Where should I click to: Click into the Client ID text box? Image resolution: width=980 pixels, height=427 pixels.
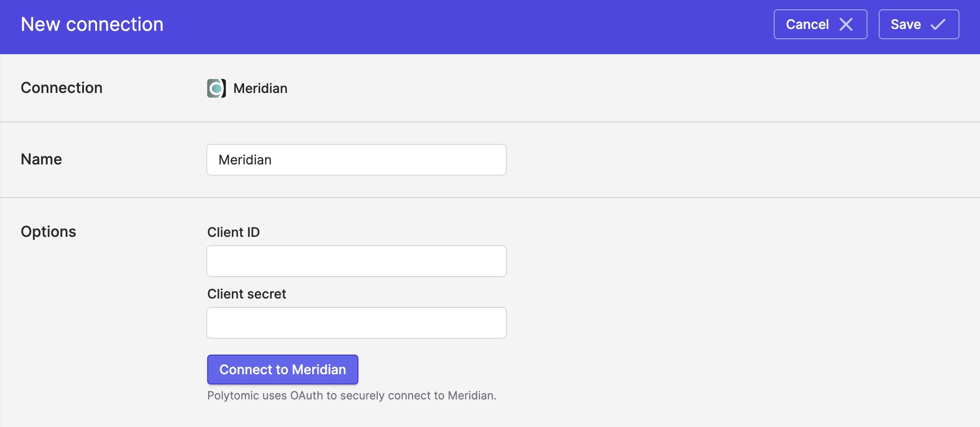(x=357, y=261)
